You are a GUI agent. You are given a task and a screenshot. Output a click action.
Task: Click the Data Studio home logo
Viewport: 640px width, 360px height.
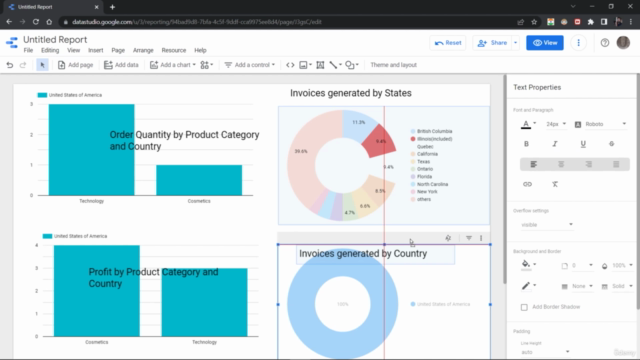[12, 42]
